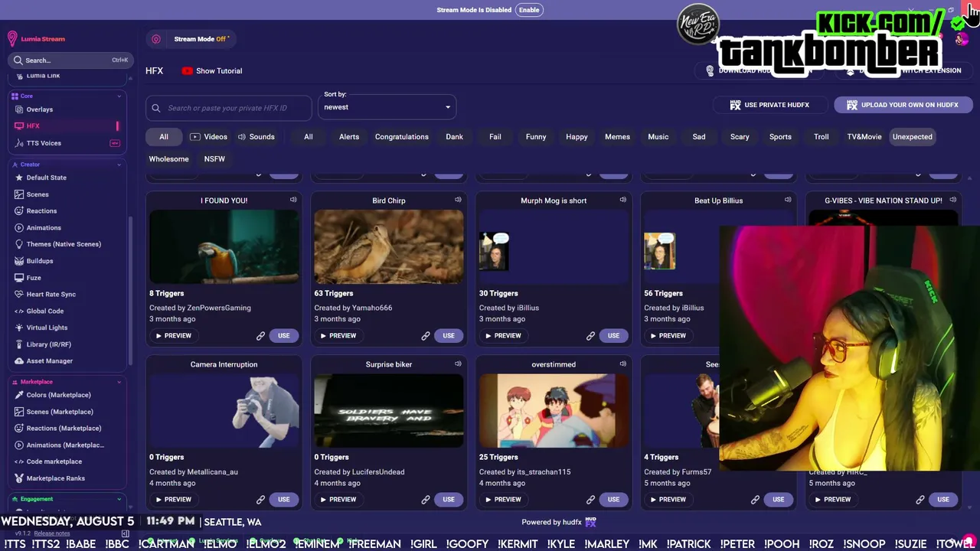Click the Library (IR/RF) icon
The width and height of the screenshot is (980, 551).
[19, 344]
